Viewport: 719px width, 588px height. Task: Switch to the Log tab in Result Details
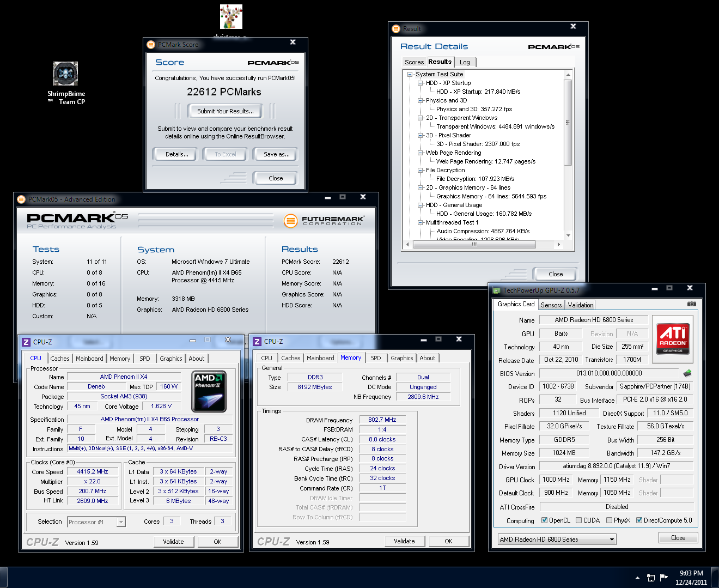(465, 62)
